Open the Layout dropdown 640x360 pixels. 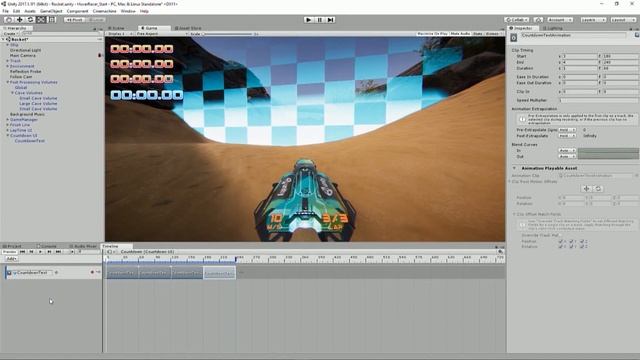[623, 20]
